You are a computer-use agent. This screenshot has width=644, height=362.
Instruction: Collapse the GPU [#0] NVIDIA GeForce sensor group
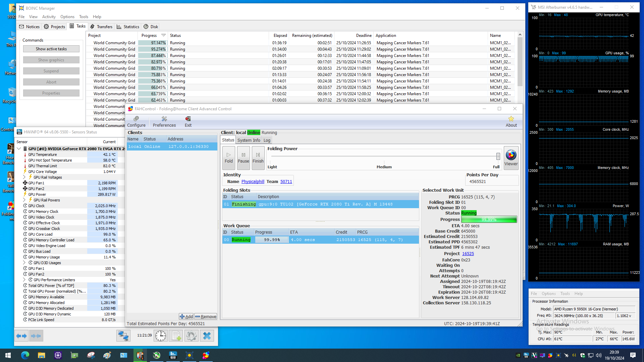(19, 148)
